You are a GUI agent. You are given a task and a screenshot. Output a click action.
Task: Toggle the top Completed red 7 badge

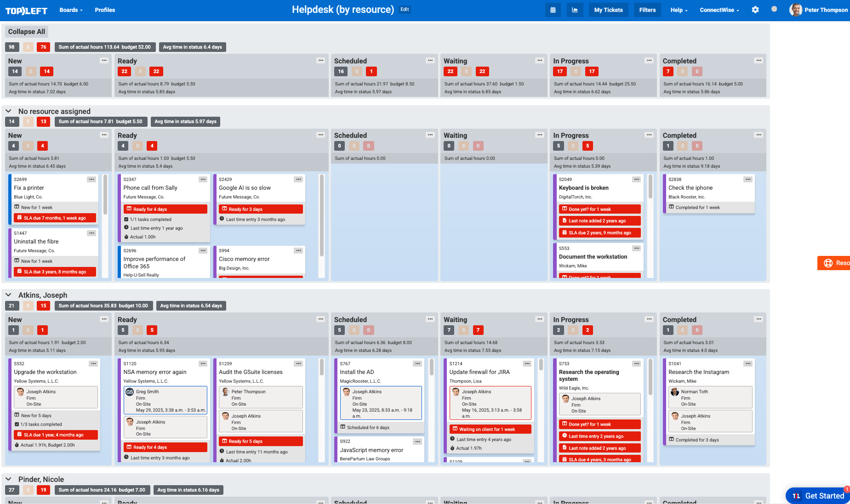668,71
